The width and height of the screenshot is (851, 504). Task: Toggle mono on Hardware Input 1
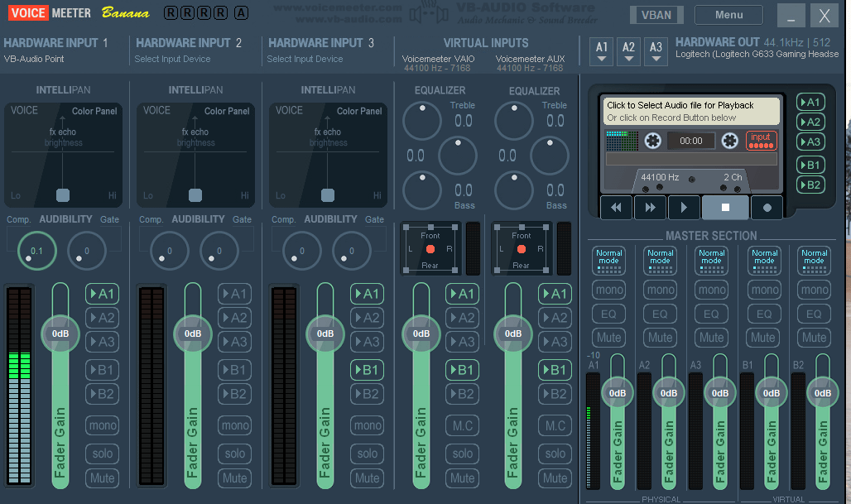(x=102, y=425)
